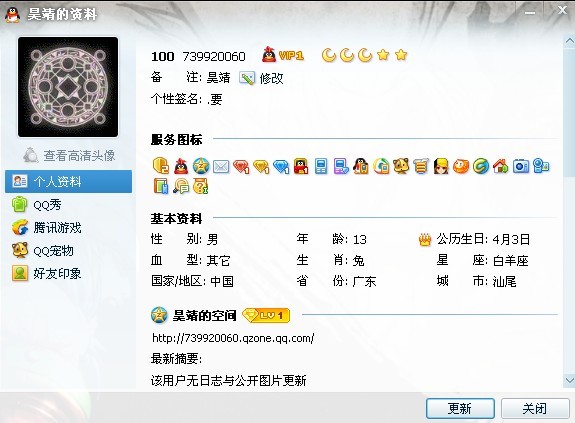Open the Qzone star service icon
The height and width of the screenshot is (423, 575).
click(201, 166)
